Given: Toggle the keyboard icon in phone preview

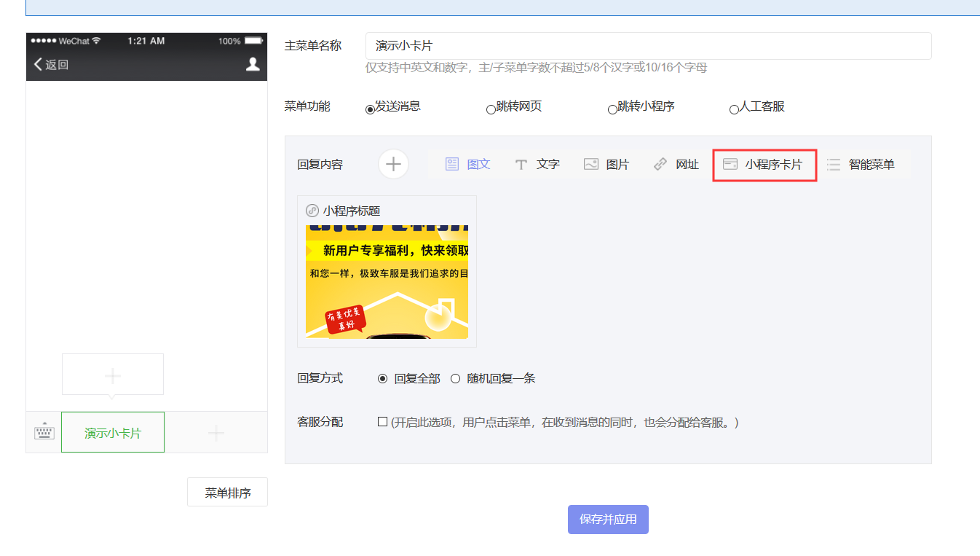Looking at the screenshot, I should (44, 432).
